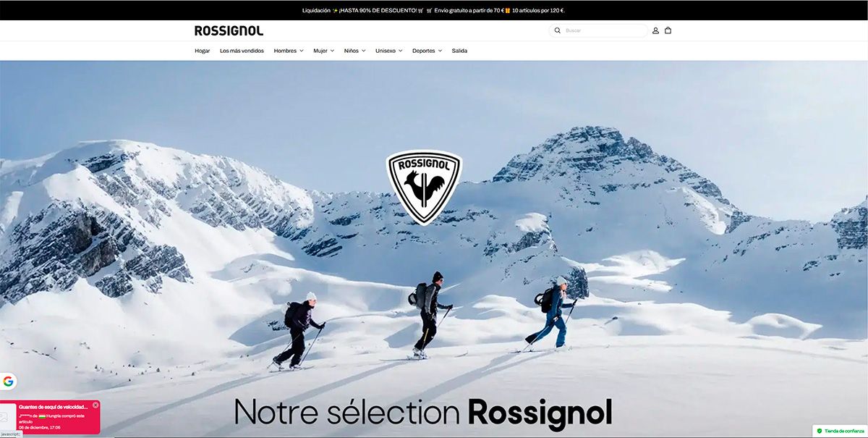
Task: Open Los más vendidos page
Action: [242, 51]
